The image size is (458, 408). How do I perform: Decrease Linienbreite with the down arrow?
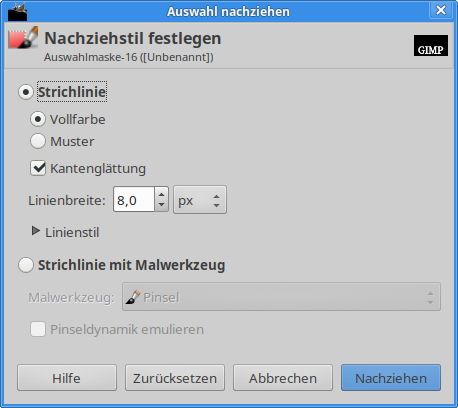(161, 205)
